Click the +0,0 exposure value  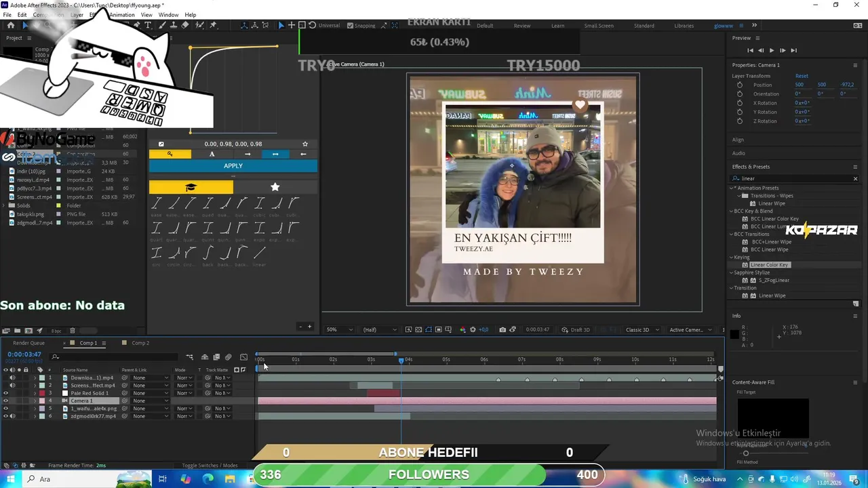pos(484,329)
